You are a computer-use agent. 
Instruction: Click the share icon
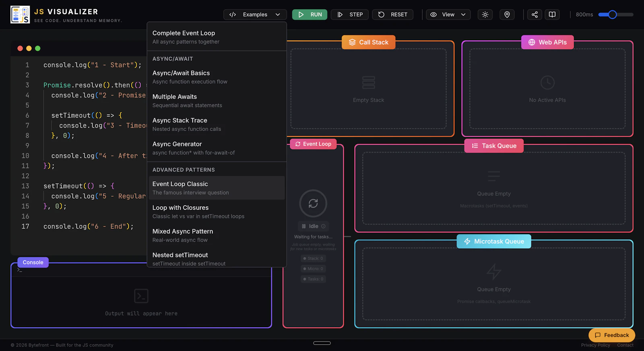point(535,15)
